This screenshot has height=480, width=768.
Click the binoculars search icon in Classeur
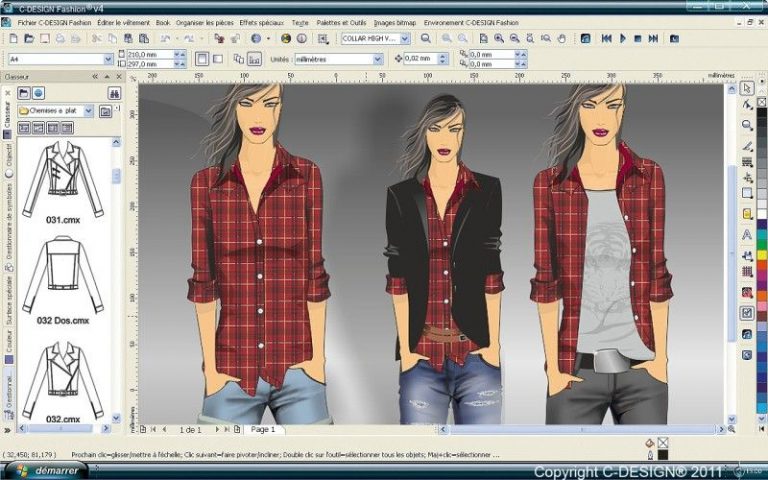[114, 92]
